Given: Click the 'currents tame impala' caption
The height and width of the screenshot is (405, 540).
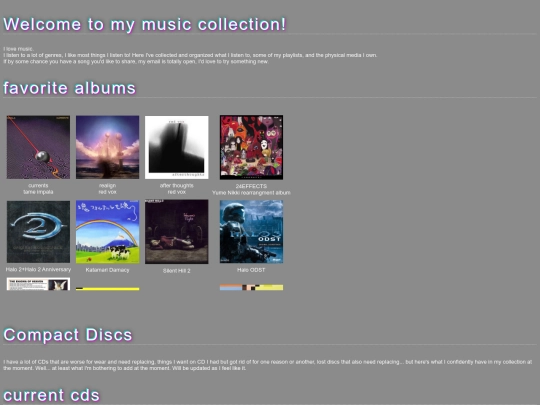Looking at the screenshot, I should (38, 189).
